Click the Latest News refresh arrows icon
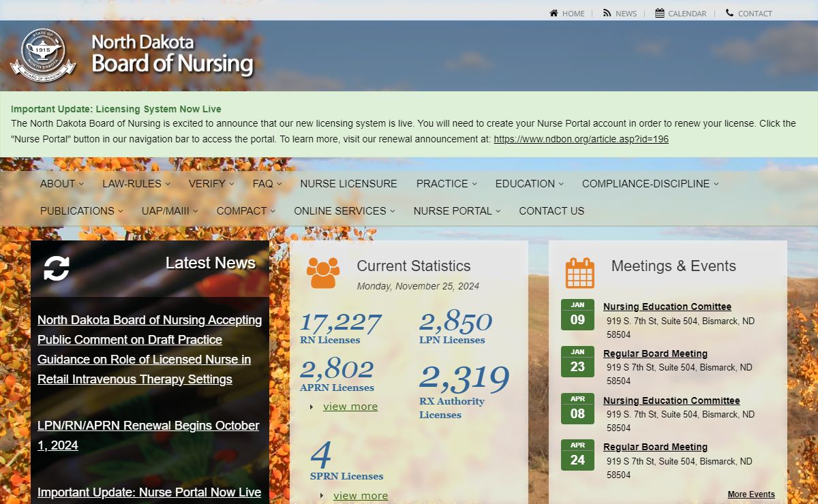818x504 pixels. click(57, 268)
